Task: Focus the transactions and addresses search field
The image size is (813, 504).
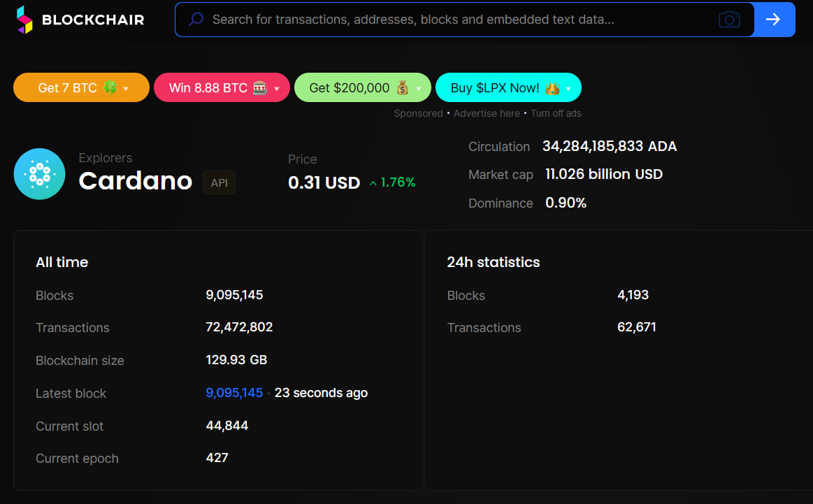Action: pos(464,20)
